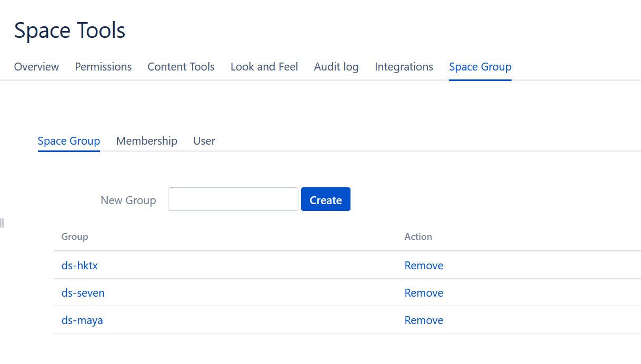Viewport: 641px width, 364px height.
Task: Select the Space Group sub-tab
Action: pos(69,141)
